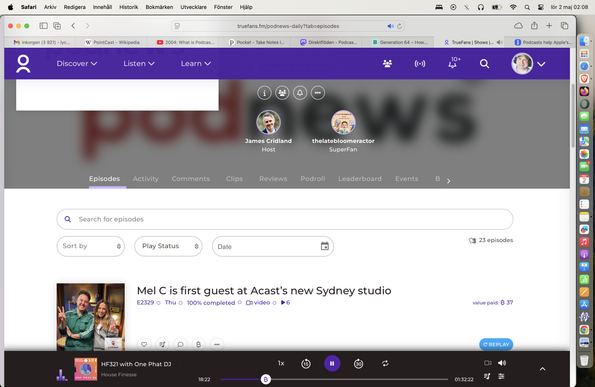Select the Episodes tab

104,179
